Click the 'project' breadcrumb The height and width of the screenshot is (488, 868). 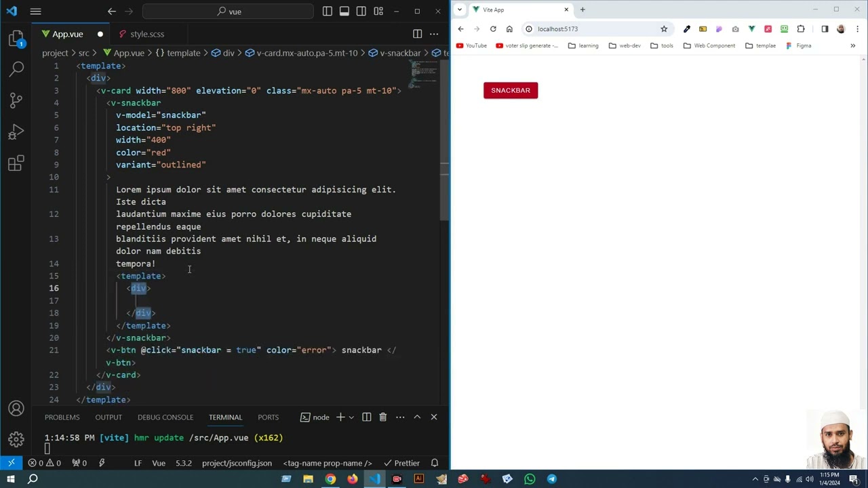pyautogui.click(x=55, y=53)
